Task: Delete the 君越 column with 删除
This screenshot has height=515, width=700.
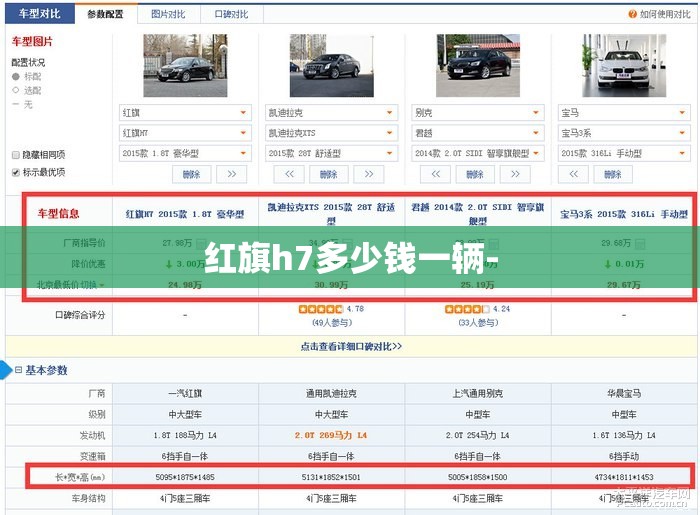Action: click(x=475, y=174)
